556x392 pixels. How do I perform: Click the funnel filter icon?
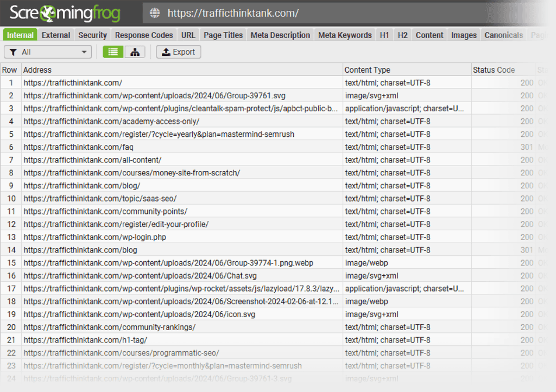pos(12,52)
